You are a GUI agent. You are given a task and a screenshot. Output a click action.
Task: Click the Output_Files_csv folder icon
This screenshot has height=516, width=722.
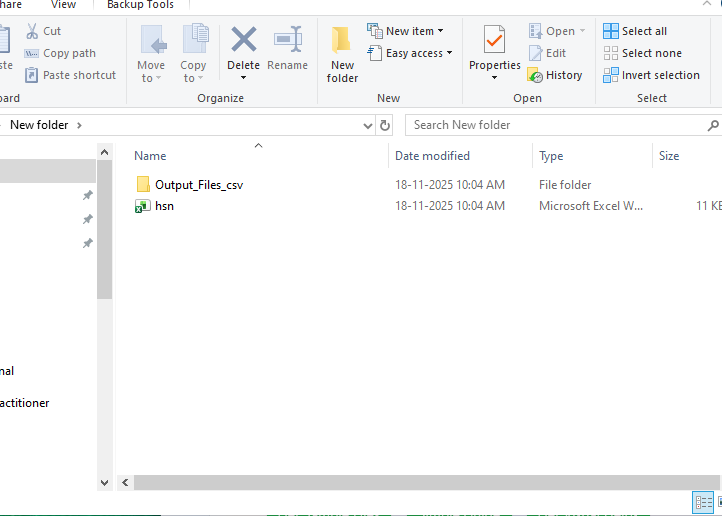tap(143, 185)
